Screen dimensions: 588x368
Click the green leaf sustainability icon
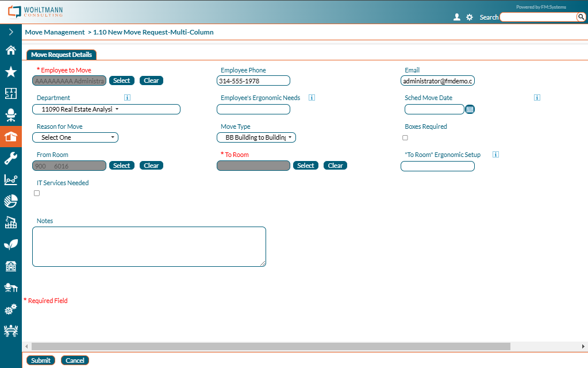point(10,244)
